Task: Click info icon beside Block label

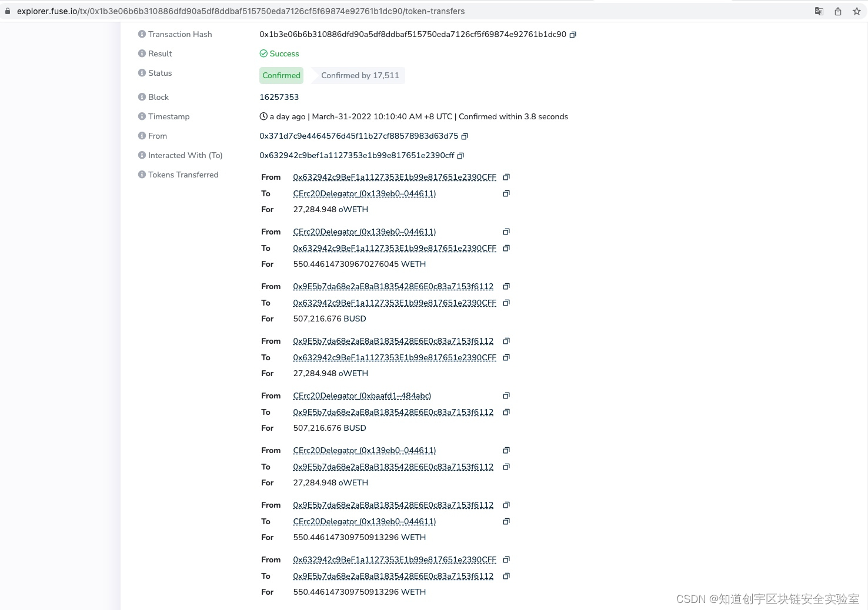Action: [142, 97]
